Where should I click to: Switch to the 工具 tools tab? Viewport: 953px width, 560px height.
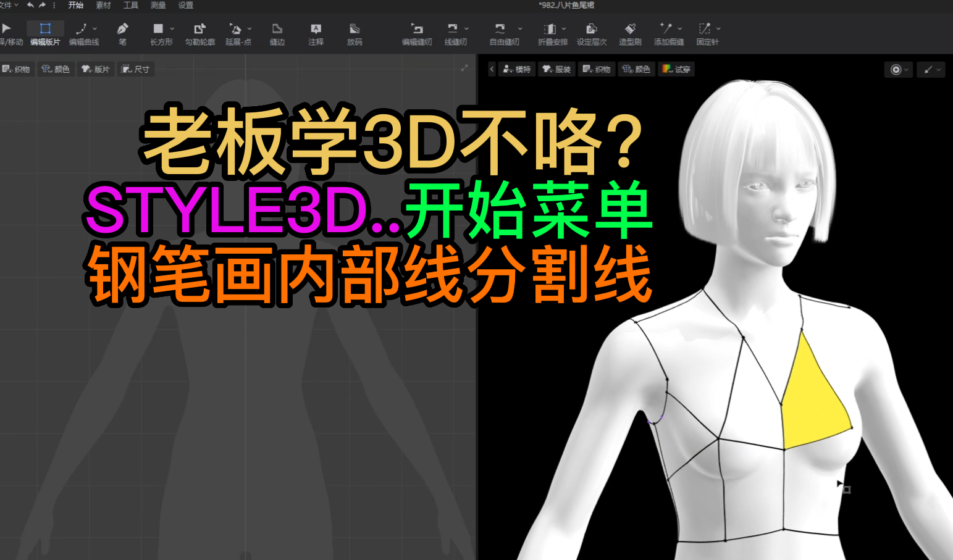(130, 5)
